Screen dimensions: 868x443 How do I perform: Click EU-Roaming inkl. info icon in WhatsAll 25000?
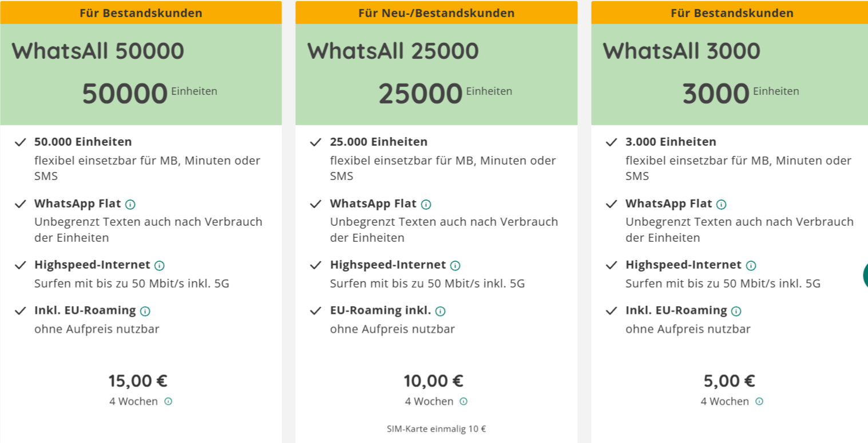coord(441,311)
